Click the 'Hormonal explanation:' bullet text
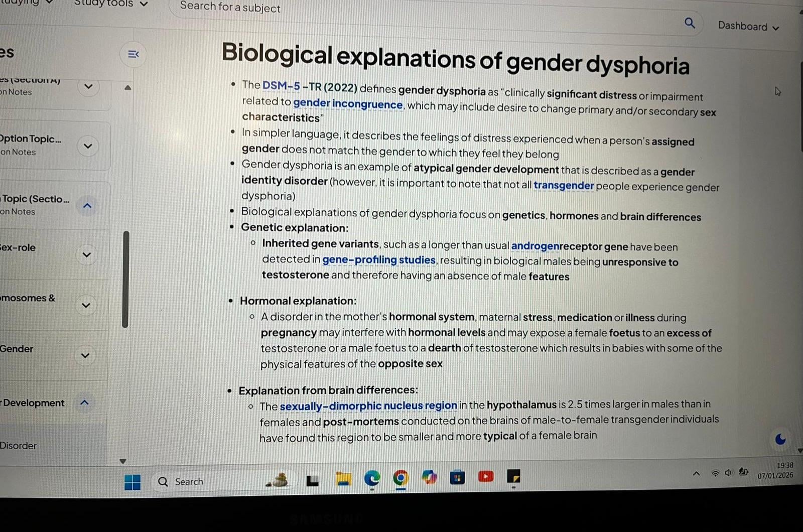This screenshot has height=532, width=803. pos(298,301)
